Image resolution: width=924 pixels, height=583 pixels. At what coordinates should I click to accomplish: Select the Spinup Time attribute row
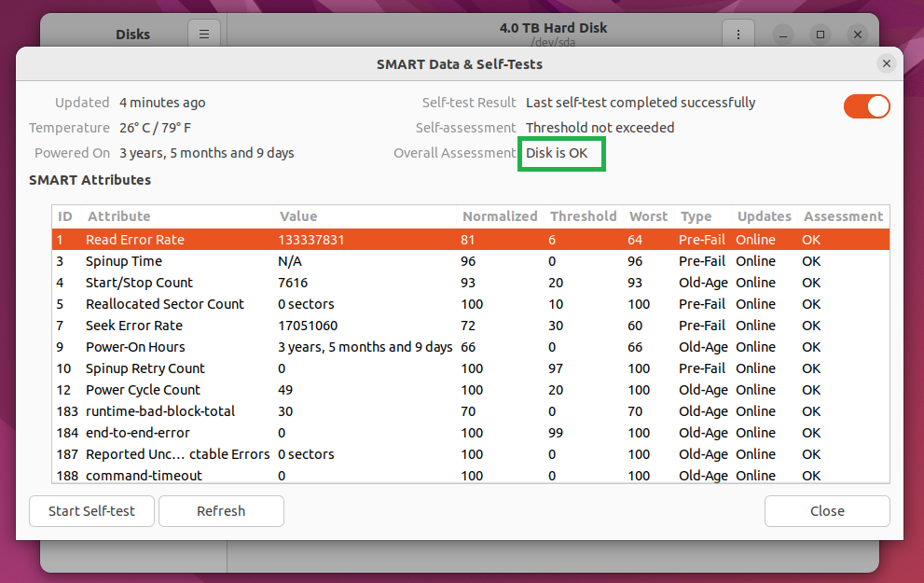point(471,261)
